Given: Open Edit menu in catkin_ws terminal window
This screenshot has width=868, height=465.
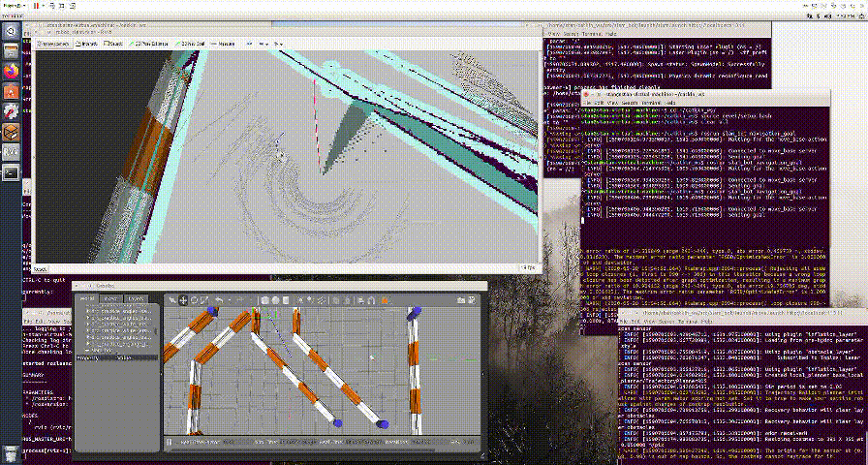Looking at the screenshot, I should [x=599, y=103].
